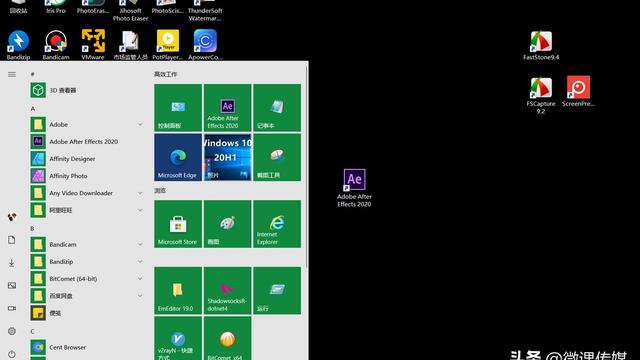This screenshot has width=640, height=360.
Task: Click the 浏览 tile group title
Action: pos(160,191)
